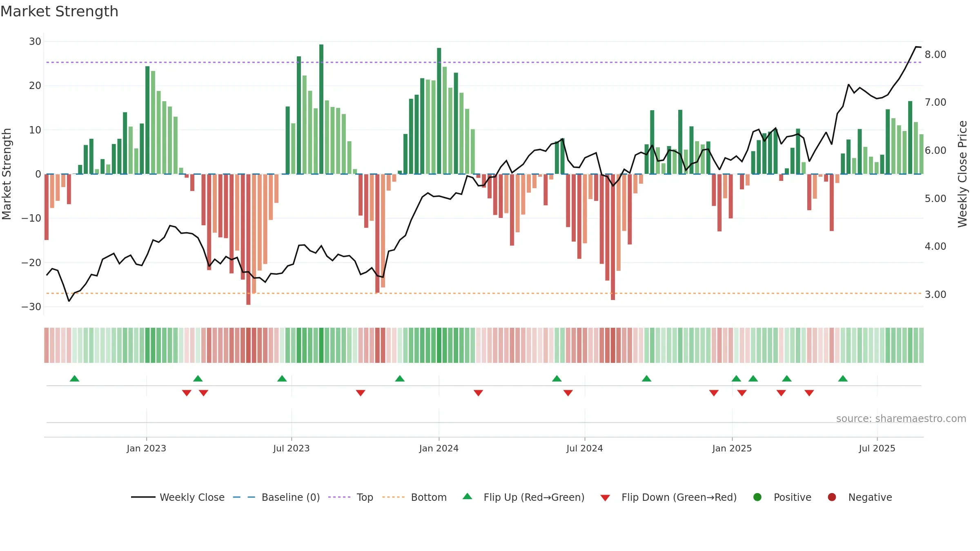The image size is (980, 551).
Task: Click the '8.00' price tick on right axis
Action: pos(935,55)
